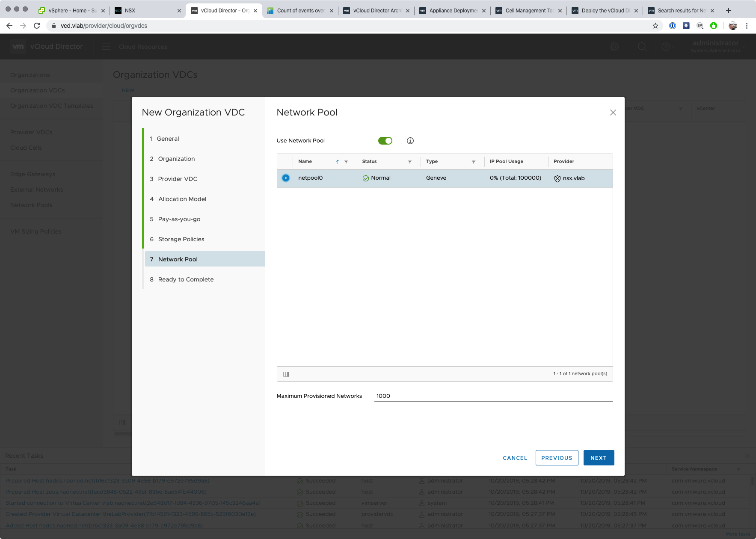Open a new browser tab
This screenshot has width=756, height=539.
point(729,11)
